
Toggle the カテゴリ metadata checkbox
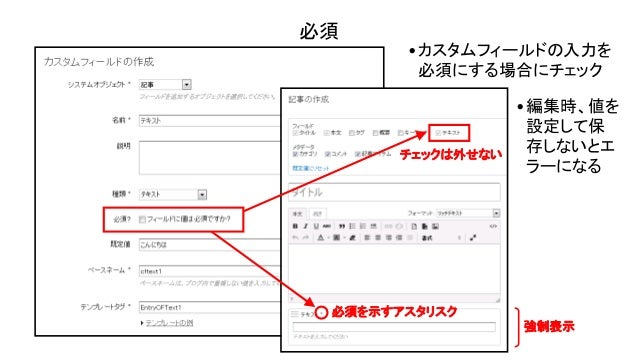[x=295, y=154]
